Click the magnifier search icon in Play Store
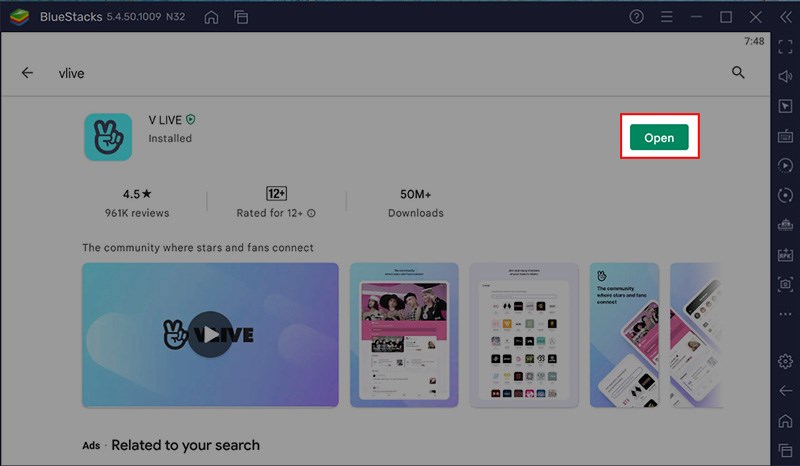 pyautogui.click(x=738, y=72)
